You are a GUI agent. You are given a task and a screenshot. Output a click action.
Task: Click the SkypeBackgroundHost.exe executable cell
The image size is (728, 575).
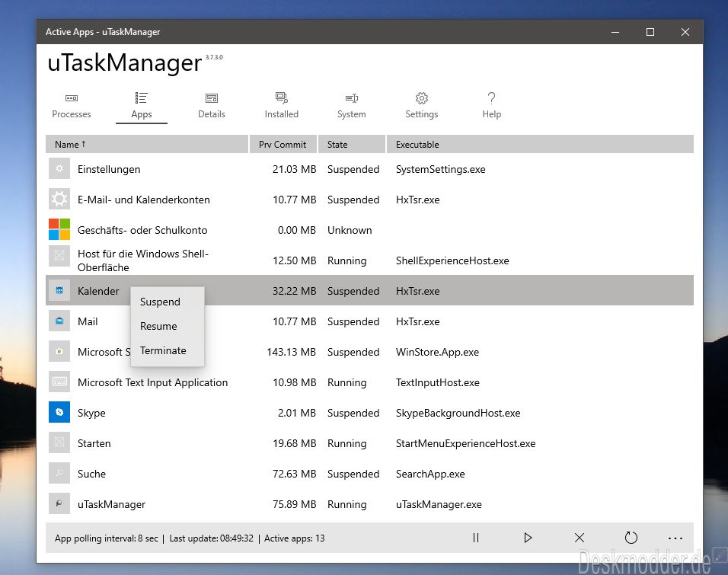pyautogui.click(x=458, y=413)
